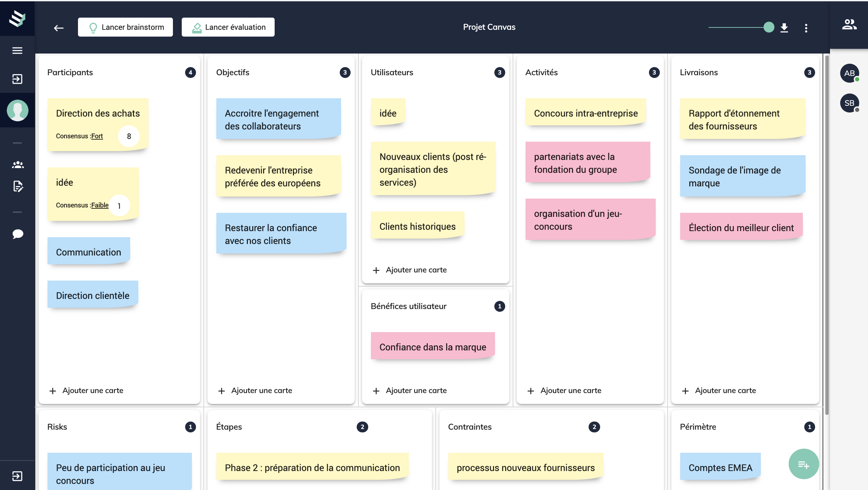
Task: Launch brainstorm session
Action: pyautogui.click(x=125, y=27)
